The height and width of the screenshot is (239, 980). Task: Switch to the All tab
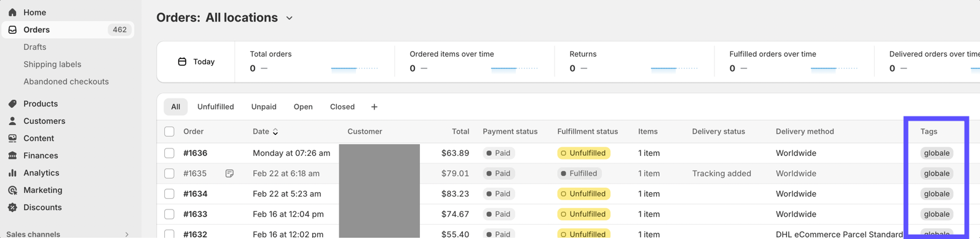pyautogui.click(x=175, y=107)
